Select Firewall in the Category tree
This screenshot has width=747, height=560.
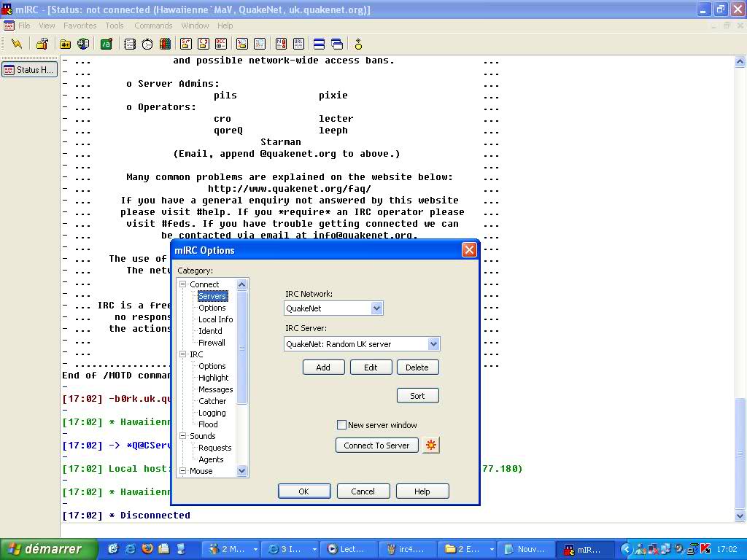point(212,343)
